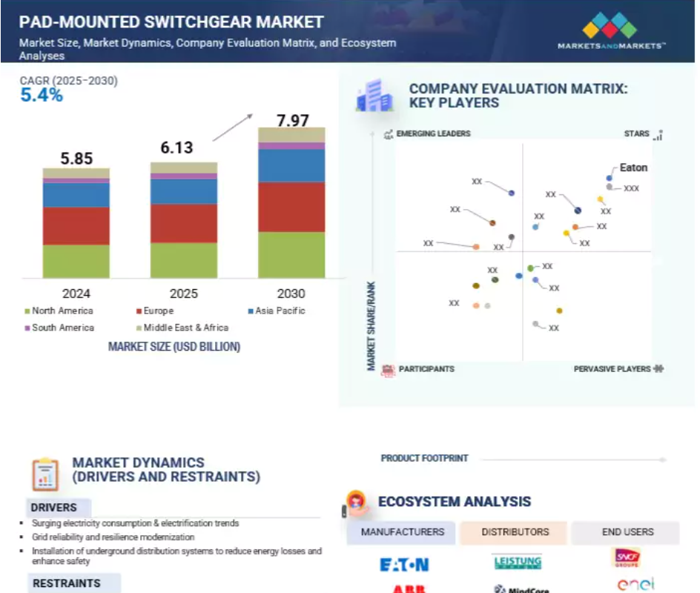This screenshot has height=593, width=700.
Task: Click the "COMPANY EVALUATION MATRIX: KEY PLAYERS" heading
Action: click(x=518, y=96)
